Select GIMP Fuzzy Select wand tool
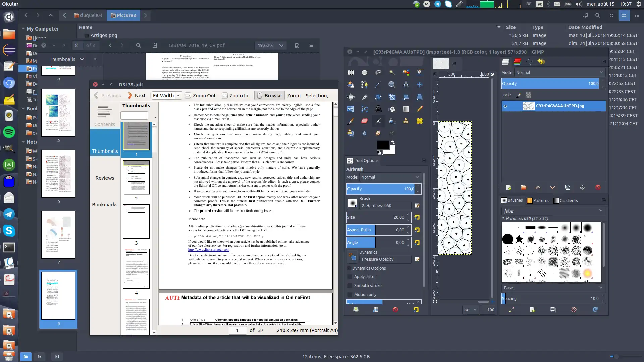Image resolution: width=644 pixels, height=362 pixels. pyautogui.click(x=392, y=72)
